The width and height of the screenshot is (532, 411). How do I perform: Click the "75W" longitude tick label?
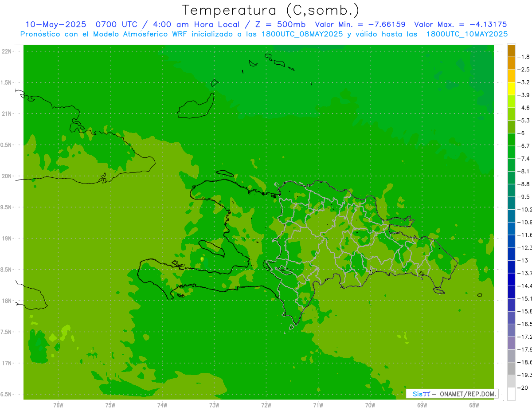(110, 405)
